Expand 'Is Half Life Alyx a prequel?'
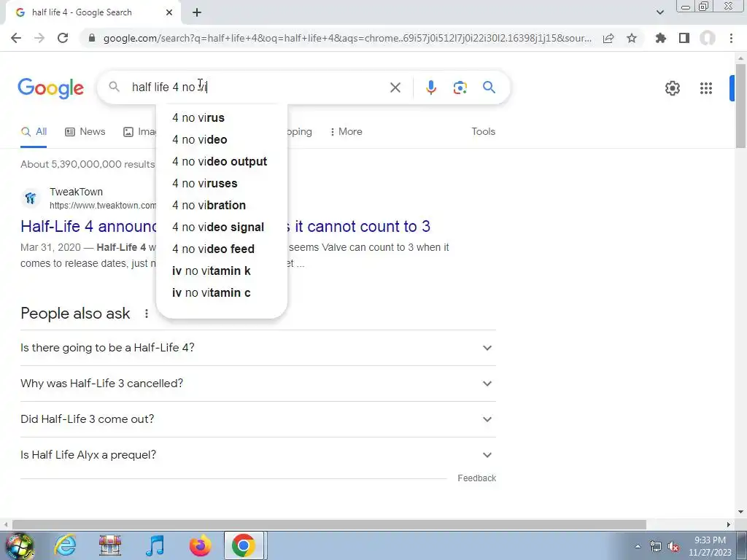 (x=258, y=455)
